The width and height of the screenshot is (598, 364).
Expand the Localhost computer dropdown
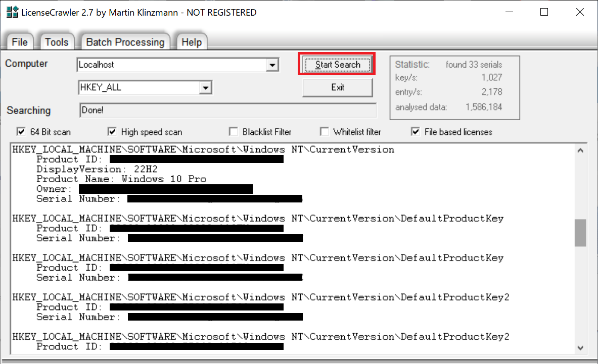point(272,65)
